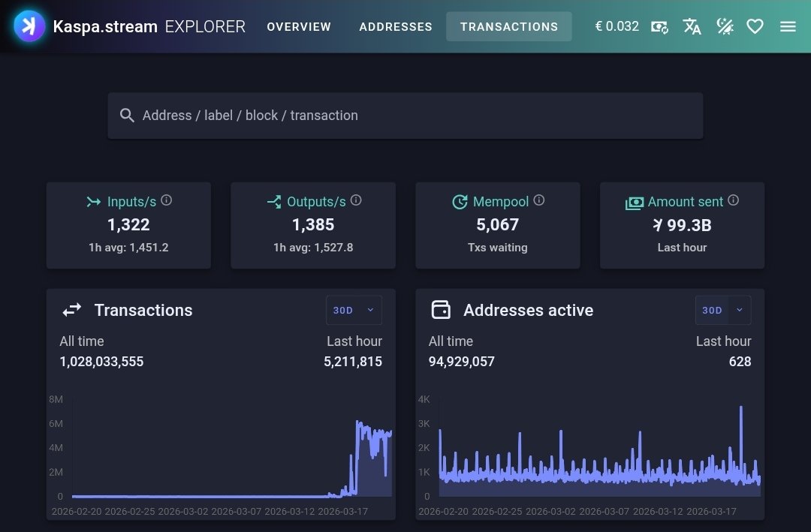
Task: Click info icon beside Amount sent
Action: point(734,200)
